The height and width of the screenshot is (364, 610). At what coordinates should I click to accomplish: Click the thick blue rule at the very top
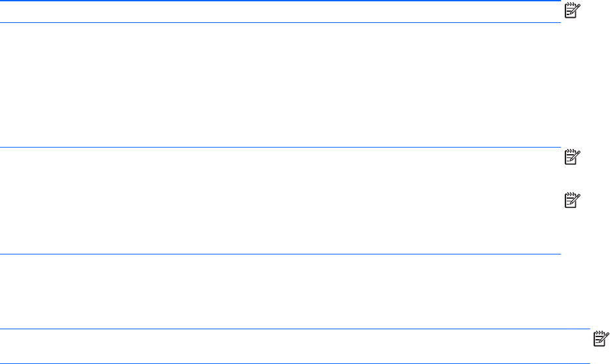tap(280, 1)
